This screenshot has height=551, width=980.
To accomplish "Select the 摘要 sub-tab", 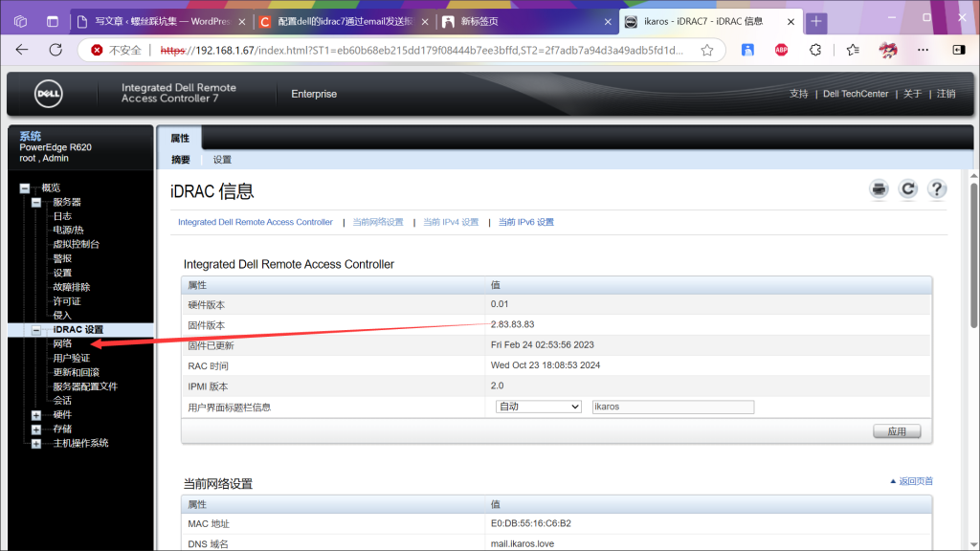I will pos(181,160).
